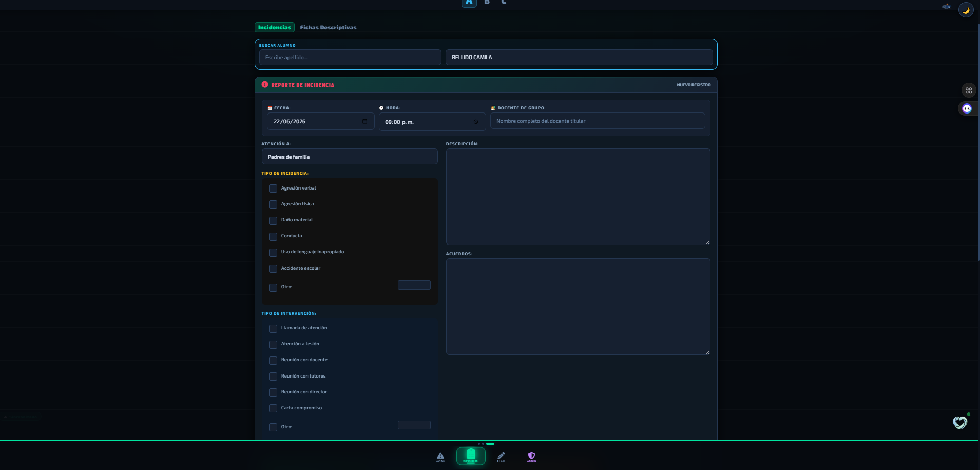980x470 pixels.
Task: Check Carta compromiso checkbox
Action: coord(273,408)
